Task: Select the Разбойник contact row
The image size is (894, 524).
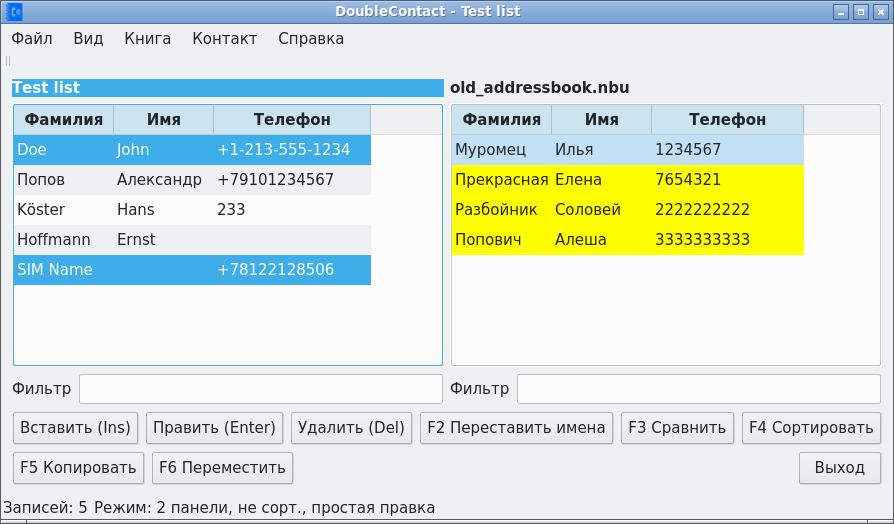Action: 628,210
